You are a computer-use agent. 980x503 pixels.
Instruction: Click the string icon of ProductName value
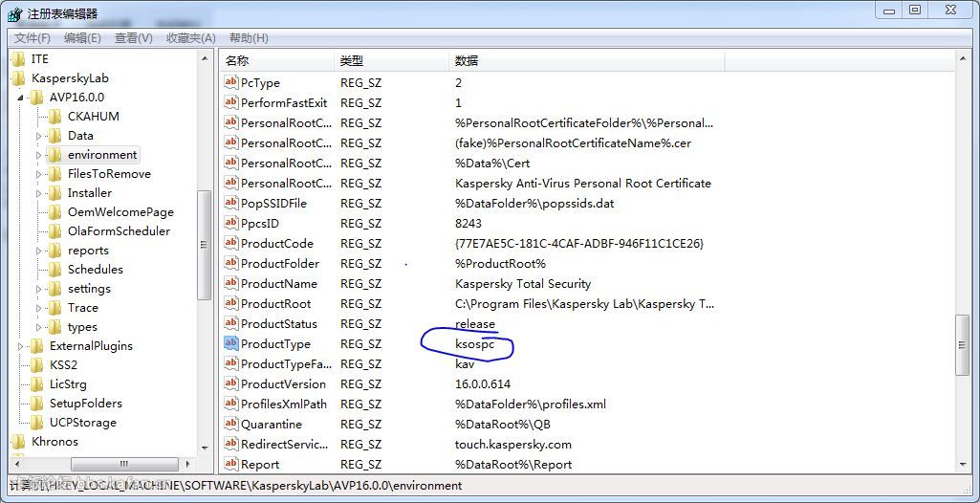(x=230, y=283)
